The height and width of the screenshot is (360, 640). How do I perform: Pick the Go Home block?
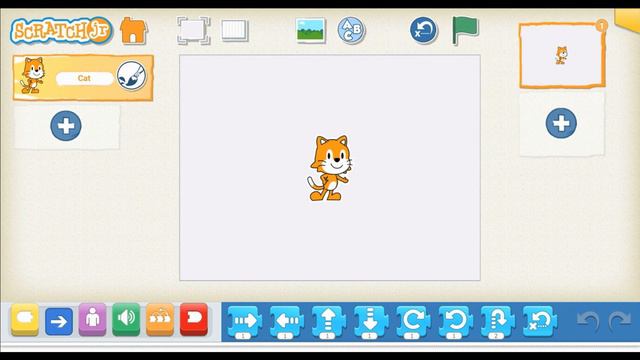tap(540, 322)
